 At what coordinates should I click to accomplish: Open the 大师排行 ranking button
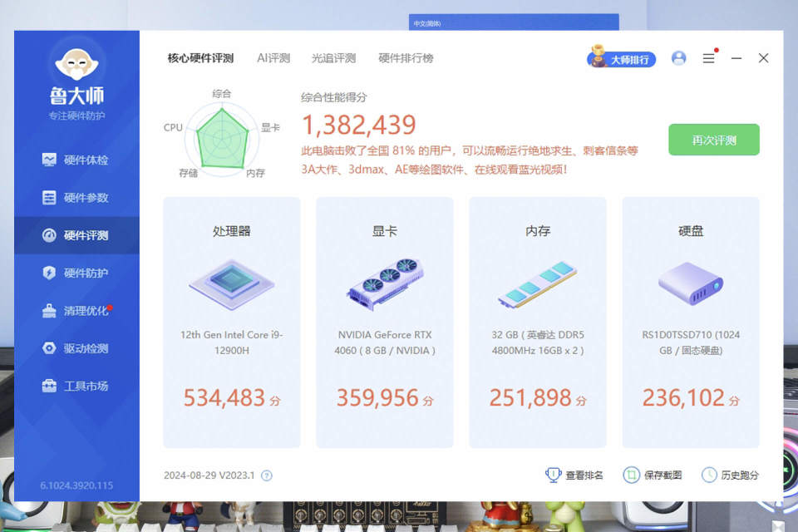point(622,58)
